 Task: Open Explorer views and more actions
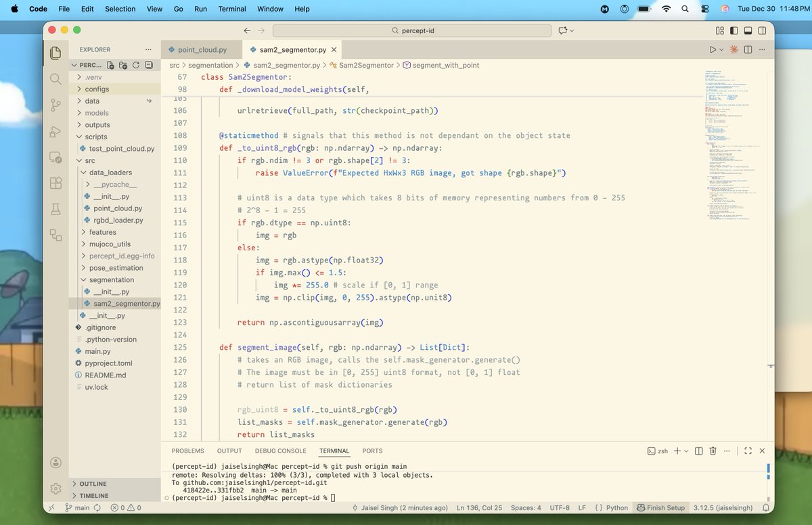148,49
